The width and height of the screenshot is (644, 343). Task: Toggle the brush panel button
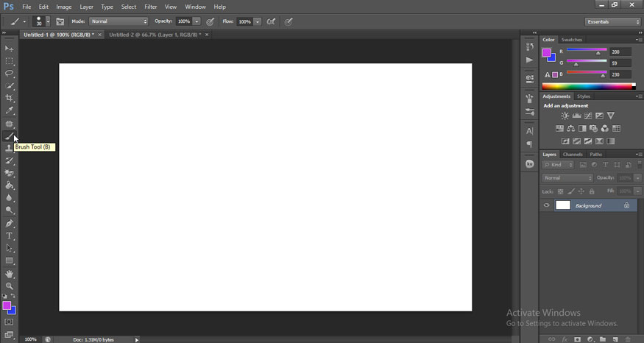point(60,21)
